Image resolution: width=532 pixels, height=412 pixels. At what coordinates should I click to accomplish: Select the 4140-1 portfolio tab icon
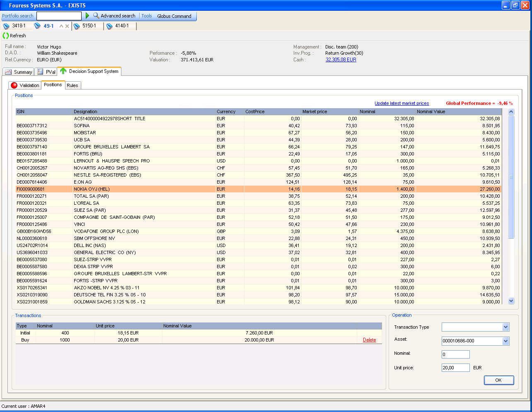(x=109, y=26)
